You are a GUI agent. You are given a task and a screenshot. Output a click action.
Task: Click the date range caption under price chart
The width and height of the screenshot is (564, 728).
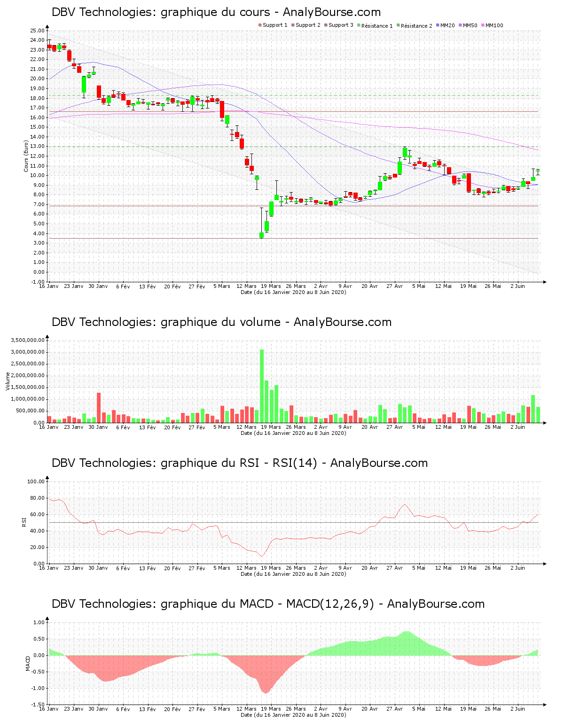coord(293,292)
